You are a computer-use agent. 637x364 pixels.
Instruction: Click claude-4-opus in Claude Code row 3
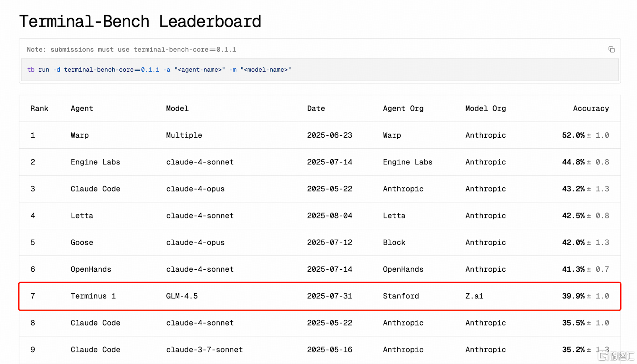(195, 189)
